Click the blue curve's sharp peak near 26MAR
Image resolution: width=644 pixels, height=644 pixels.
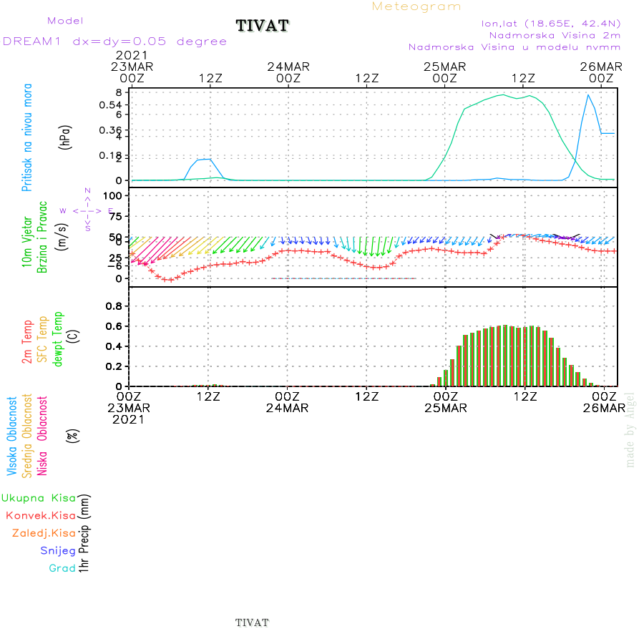[588, 95]
